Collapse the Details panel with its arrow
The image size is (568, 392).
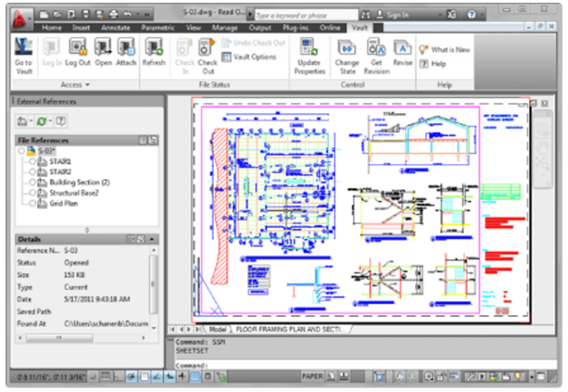152,239
